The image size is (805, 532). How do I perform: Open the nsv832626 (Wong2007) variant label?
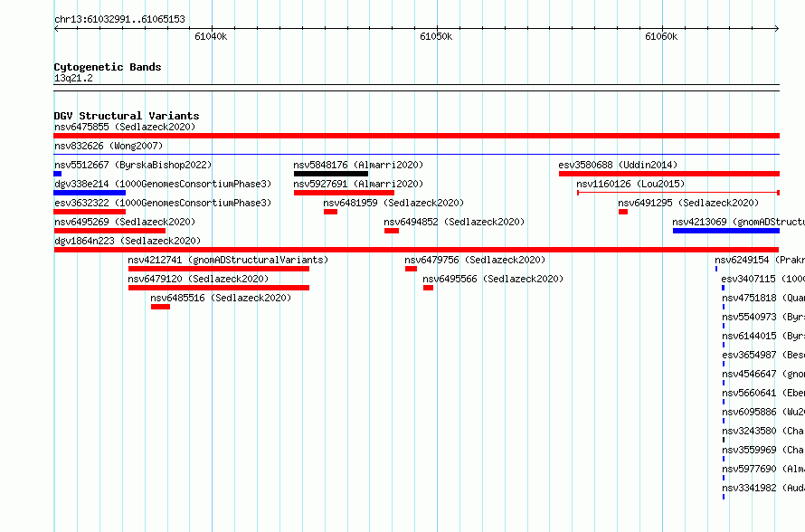point(109,146)
